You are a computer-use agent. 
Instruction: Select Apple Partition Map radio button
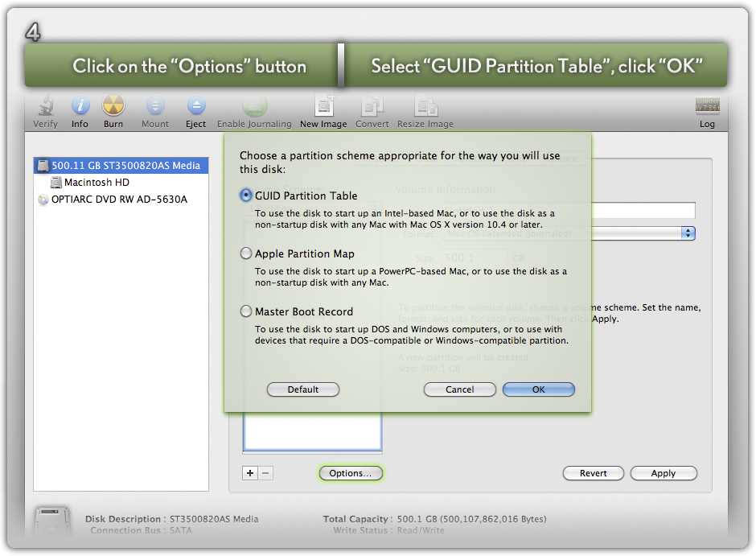(246, 253)
